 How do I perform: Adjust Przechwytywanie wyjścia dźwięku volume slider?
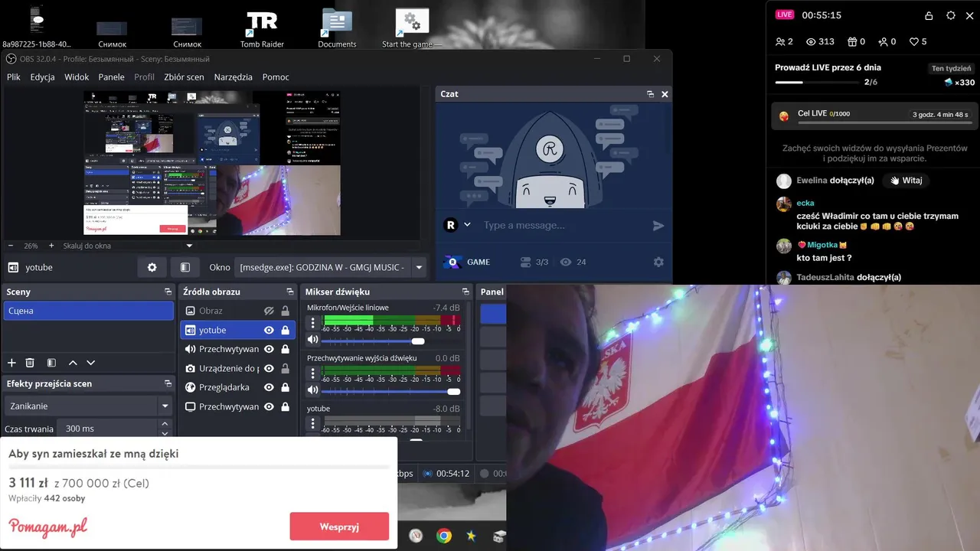(x=390, y=390)
